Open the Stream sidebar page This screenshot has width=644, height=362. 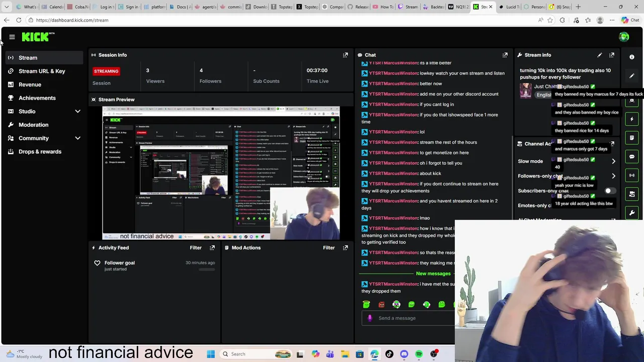pyautogui.click(x=44, y=58)
